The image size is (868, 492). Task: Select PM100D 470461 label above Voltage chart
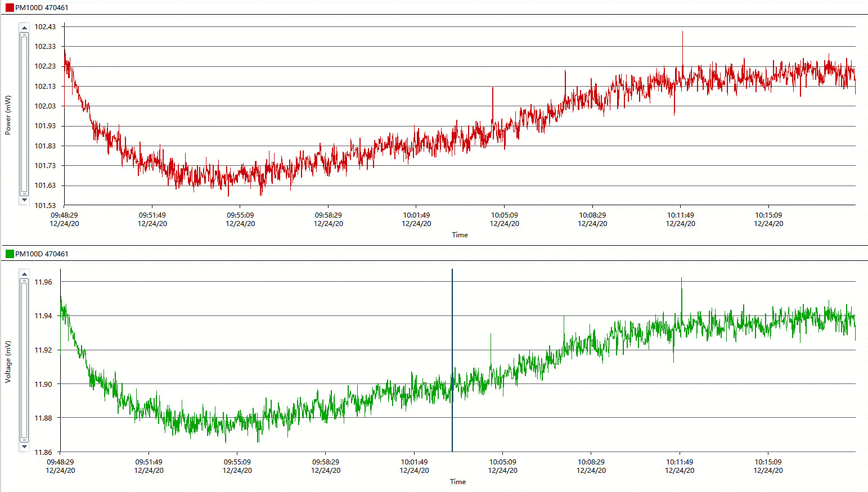click(x=42, y=254)
